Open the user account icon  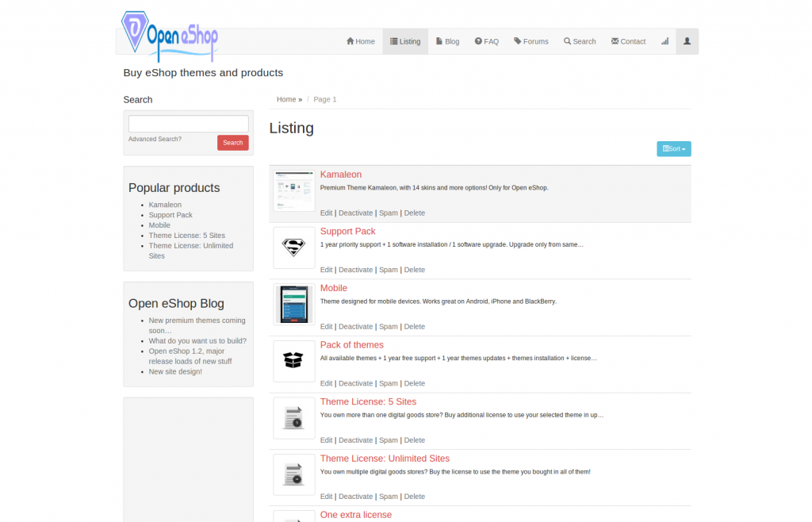(688, 41)
